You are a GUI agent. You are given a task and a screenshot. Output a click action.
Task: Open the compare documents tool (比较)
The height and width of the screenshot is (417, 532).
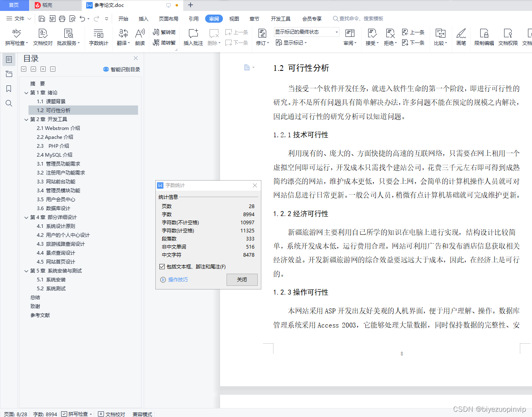point(440,37)
